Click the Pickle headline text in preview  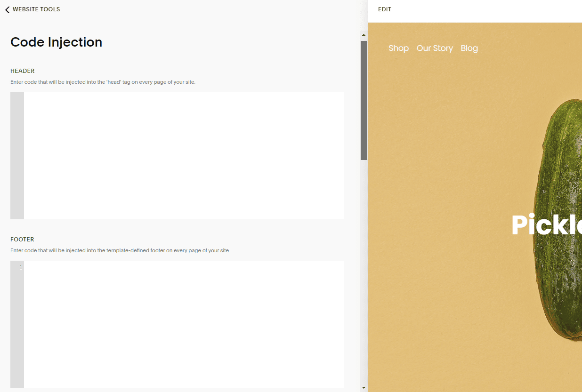tap(547, 224)
